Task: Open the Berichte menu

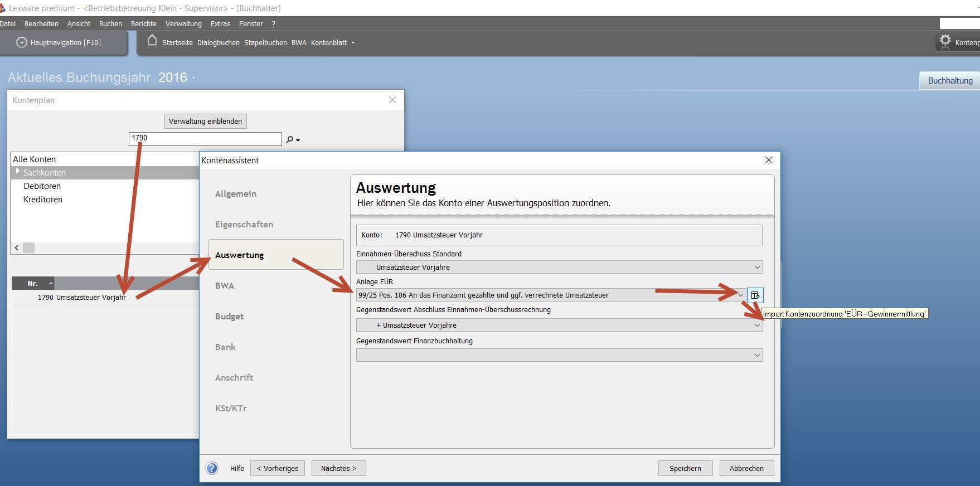Action: (143, 24)
